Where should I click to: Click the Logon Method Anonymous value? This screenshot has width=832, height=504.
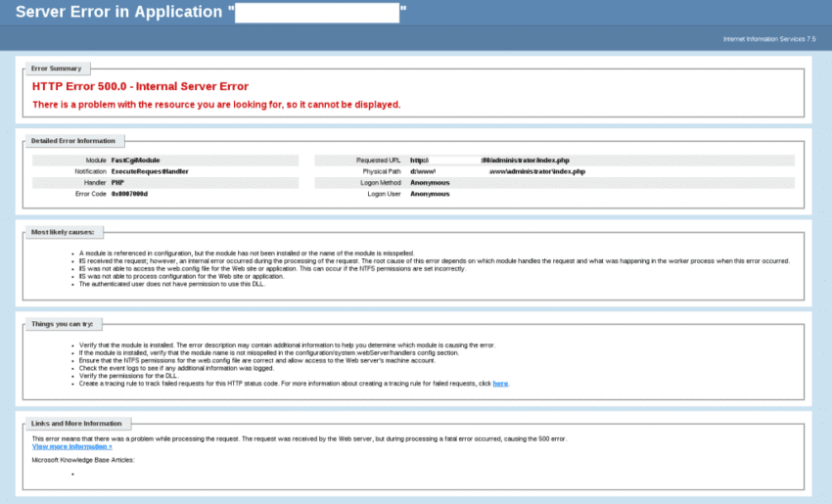coord(430,182)
